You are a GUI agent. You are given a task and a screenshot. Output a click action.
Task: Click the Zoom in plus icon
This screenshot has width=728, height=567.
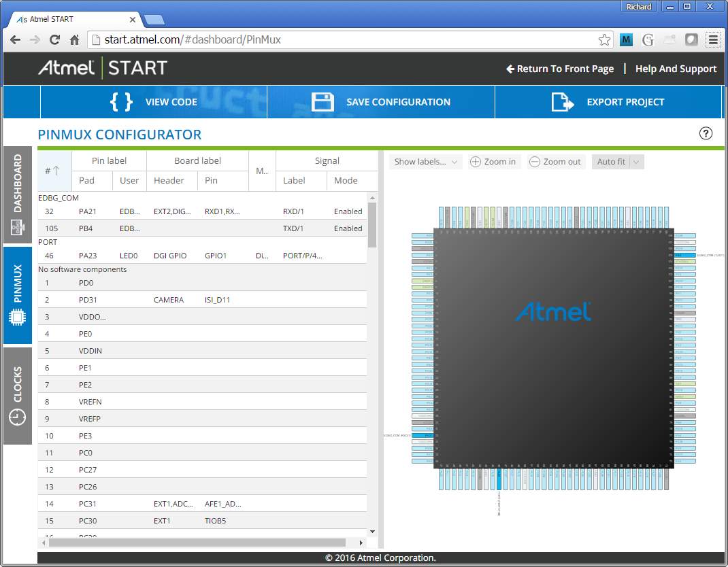[x=476, y=162]
